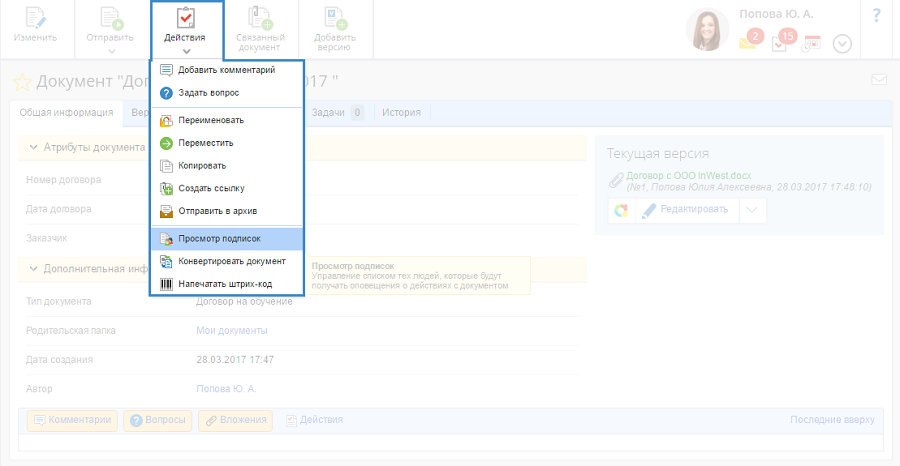This screenshot has height=466, width=900.
Task: Expand the chevron under Отправить
Action: coord(112,51)
